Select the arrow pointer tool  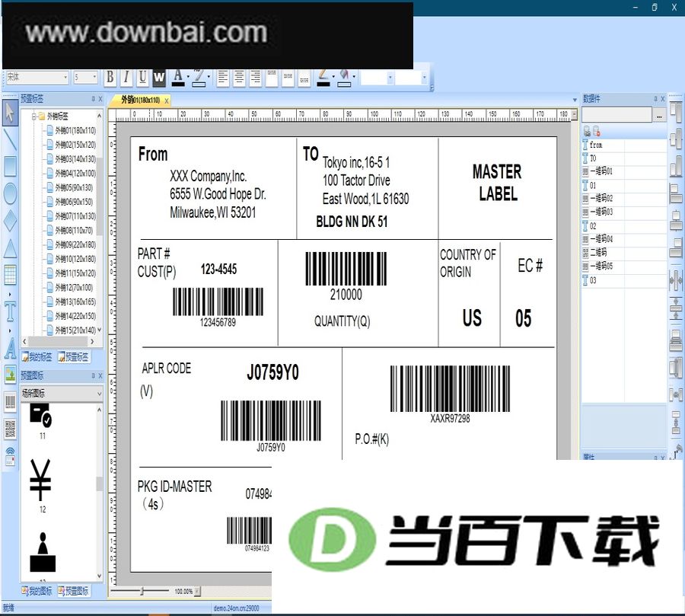(x=10, y=113)
